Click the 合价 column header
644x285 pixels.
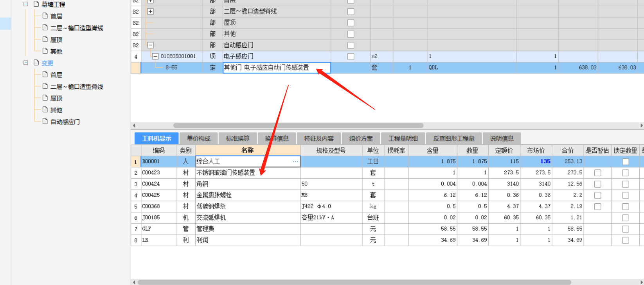pyautogui.click(x=568, y=150)
